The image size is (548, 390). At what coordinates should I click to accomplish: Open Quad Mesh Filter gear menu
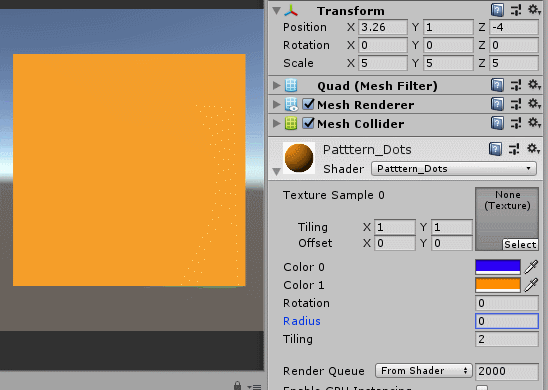534,85
